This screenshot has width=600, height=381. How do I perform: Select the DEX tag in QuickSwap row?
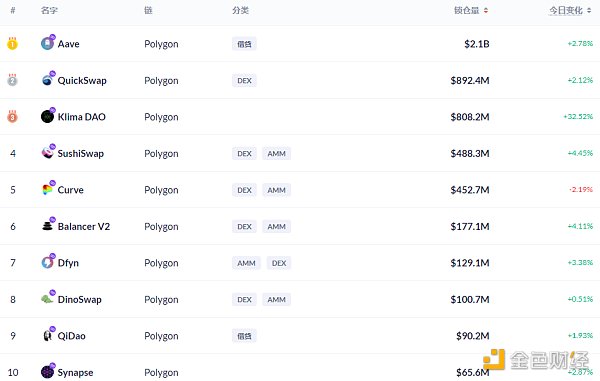click(x=244, y=81)
